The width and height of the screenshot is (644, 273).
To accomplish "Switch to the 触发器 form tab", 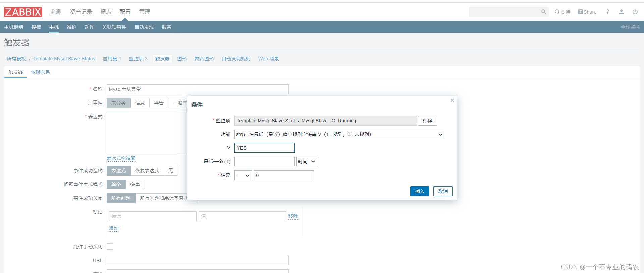I will pyautogui.click(x=15, y=72).
